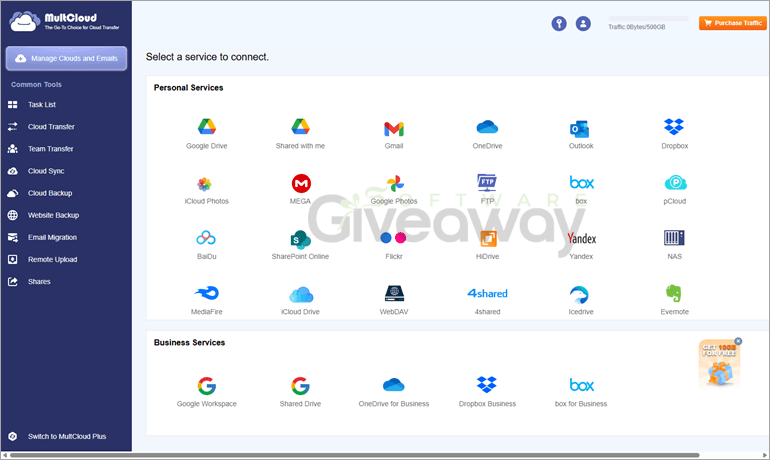The height and width of the screenshot is (460, 770).
Task: Choose the Shared with me service
Action: 300,127
